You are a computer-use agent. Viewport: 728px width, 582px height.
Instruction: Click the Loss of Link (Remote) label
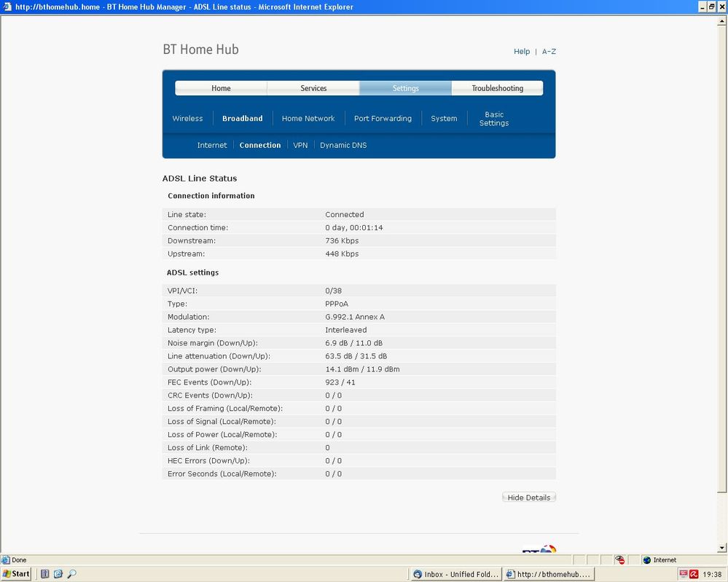(208, 447)
